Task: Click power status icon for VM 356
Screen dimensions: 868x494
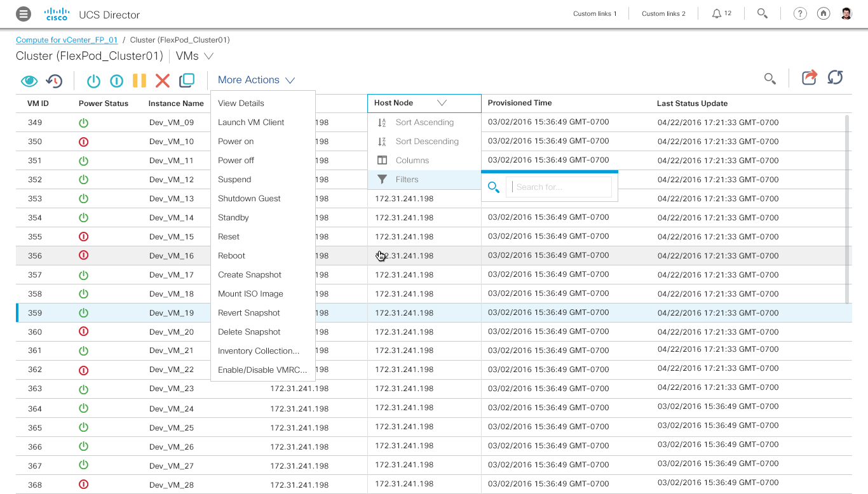Action: click(x=83, y=256)
